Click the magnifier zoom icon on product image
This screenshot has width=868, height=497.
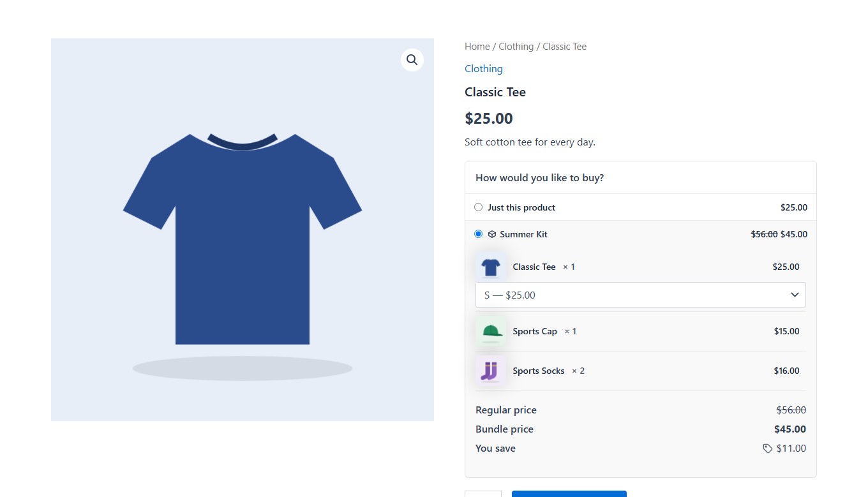click(412, 60)
